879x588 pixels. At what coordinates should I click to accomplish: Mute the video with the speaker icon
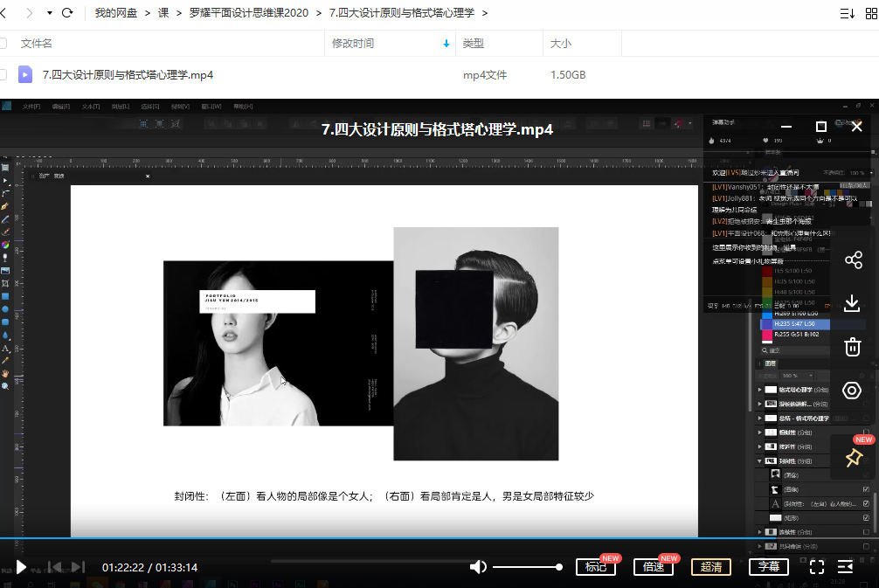pyautogui.click(x=478, y=567)
